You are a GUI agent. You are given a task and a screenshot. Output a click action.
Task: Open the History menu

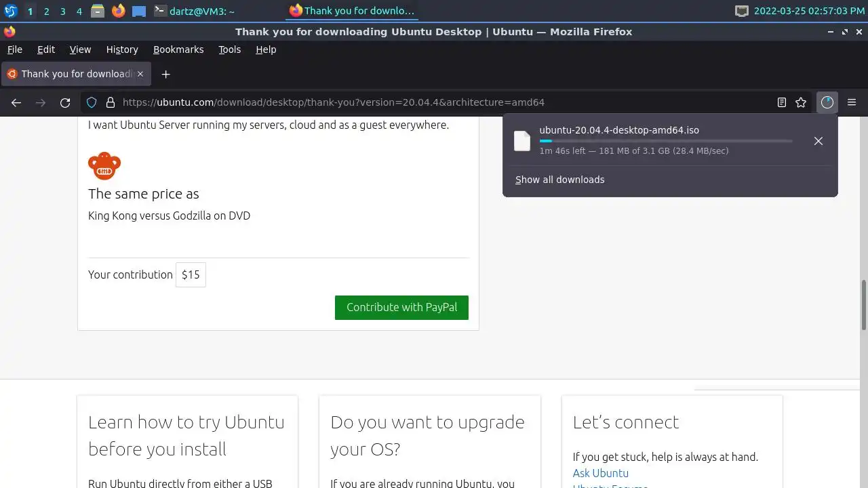122,49
